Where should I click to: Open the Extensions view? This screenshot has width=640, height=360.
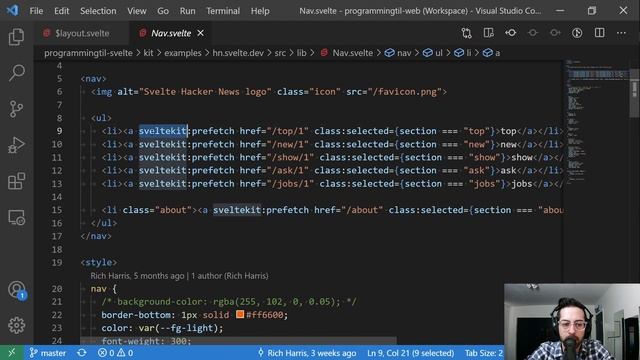(16, 181)
